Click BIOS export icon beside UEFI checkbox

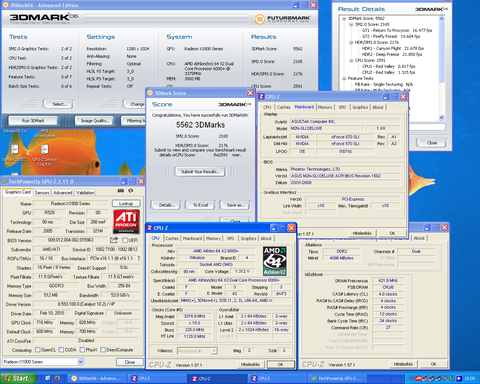114,240
